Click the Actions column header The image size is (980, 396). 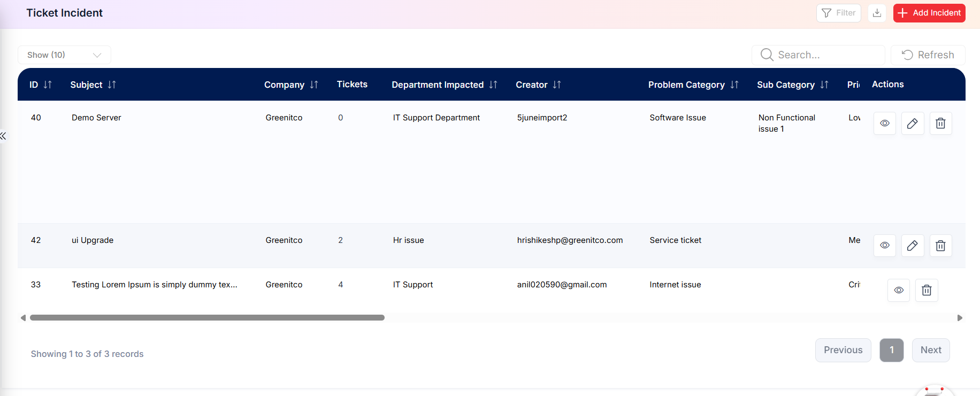click(x=888, y=84)
